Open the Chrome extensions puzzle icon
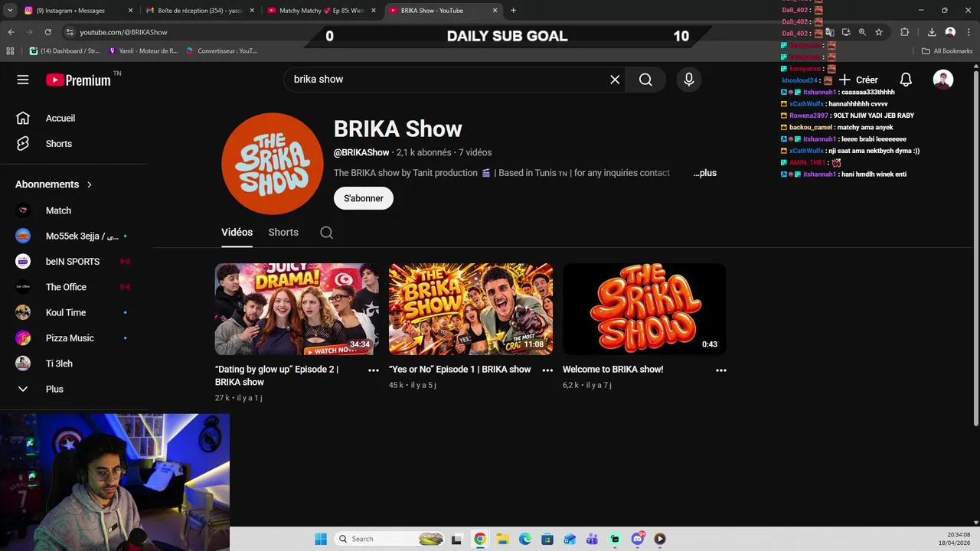Image resolution: width=980 pixels, height=551 pixels. [x=905, y=32]
